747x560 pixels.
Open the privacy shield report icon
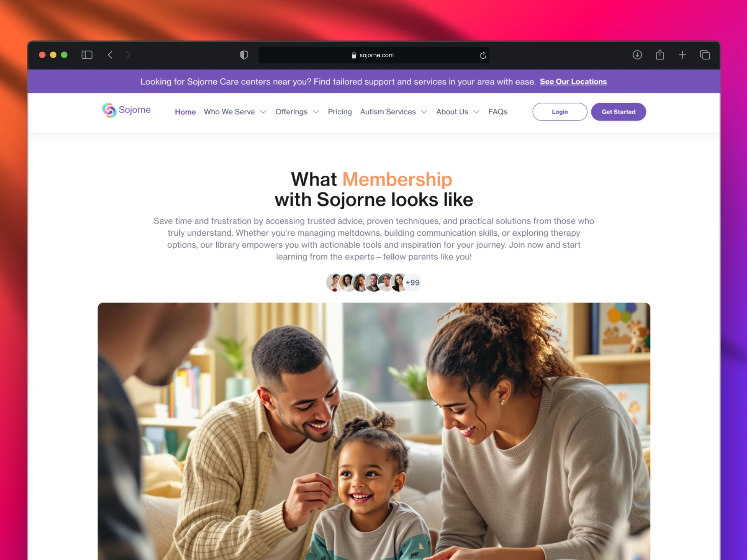[x=244, y=55]
